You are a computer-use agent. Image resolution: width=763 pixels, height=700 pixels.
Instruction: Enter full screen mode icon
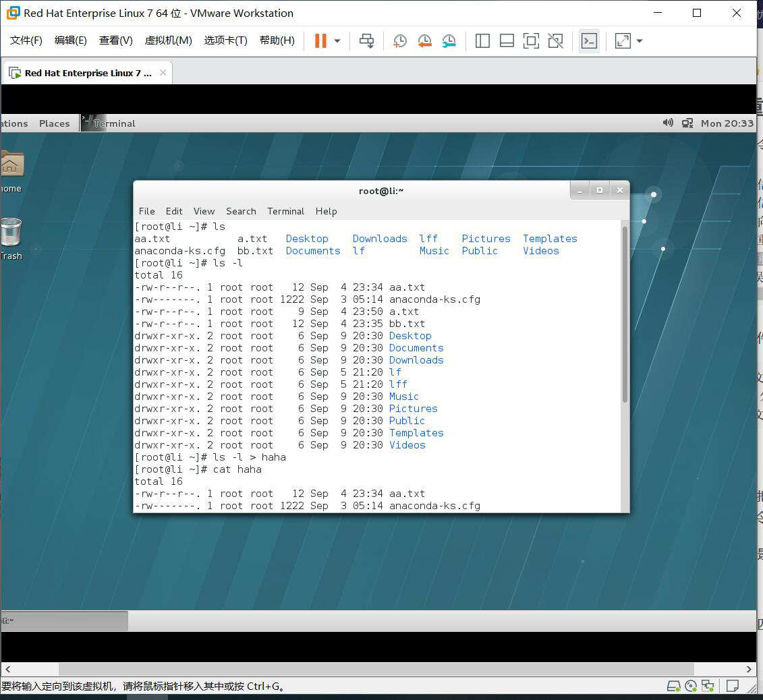point(531,41)
